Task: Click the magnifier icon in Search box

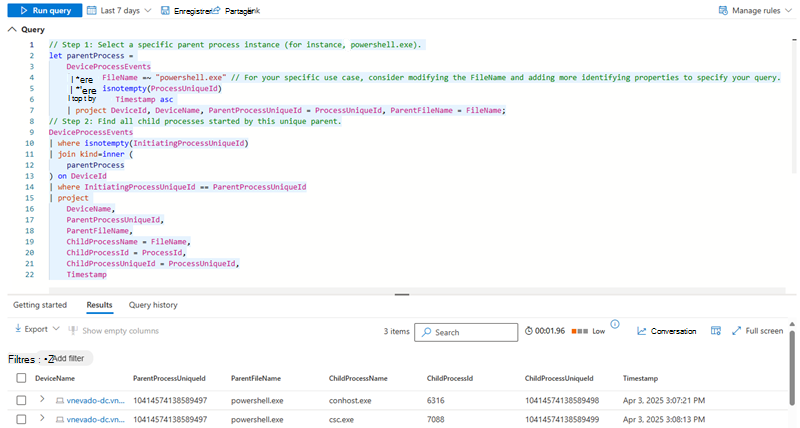Action: tap(427, 332)
